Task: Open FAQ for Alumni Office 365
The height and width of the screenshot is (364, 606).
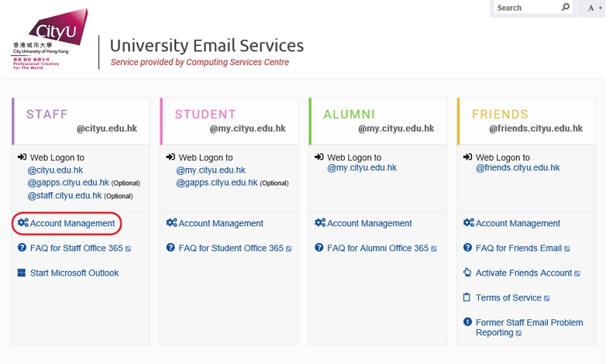Action: coord(378,248)
